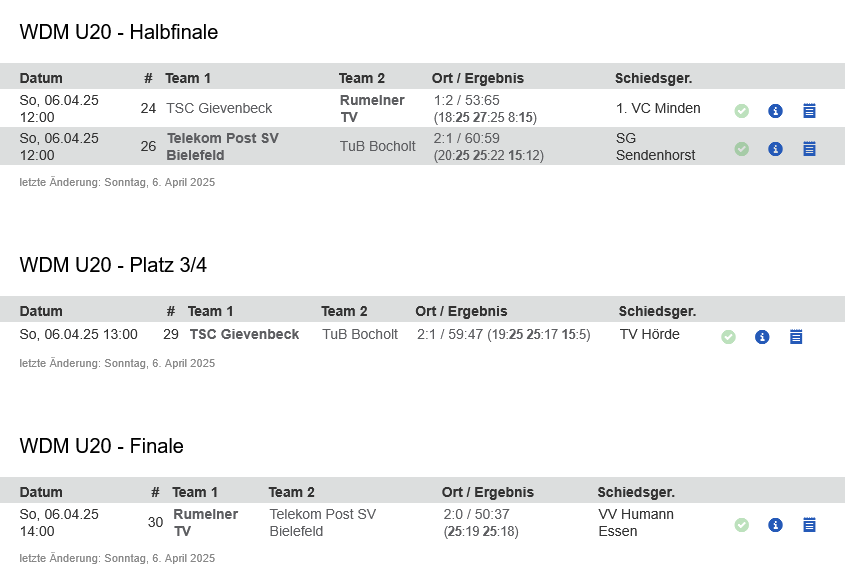845x584 pixels.
Task: Click Telekom Post SV Bielefeld in Halbfinale
Action: point(222,147)
